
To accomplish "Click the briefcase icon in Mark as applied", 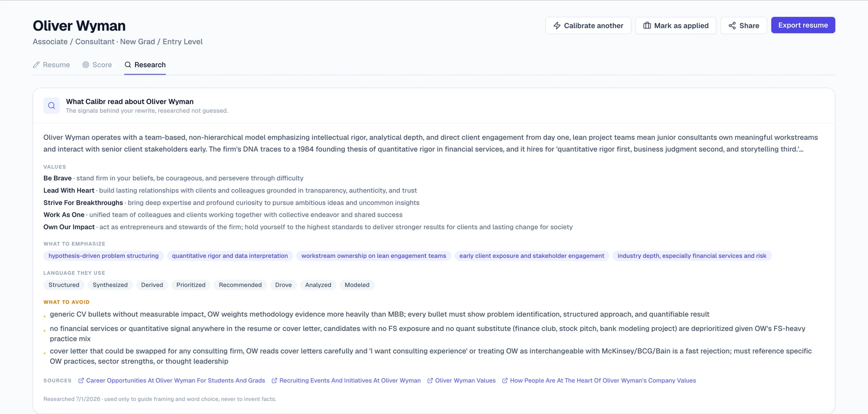I will 647,26.
